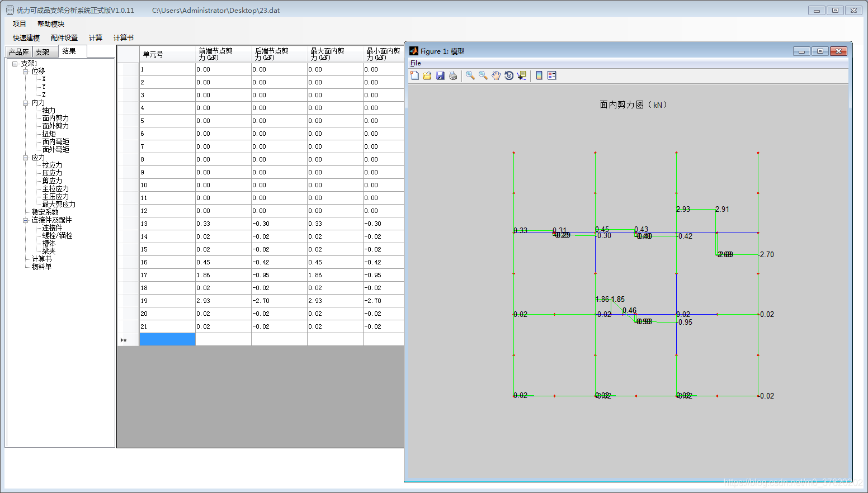Click the 最大面内剪力 column header

(x=335, y=54)
